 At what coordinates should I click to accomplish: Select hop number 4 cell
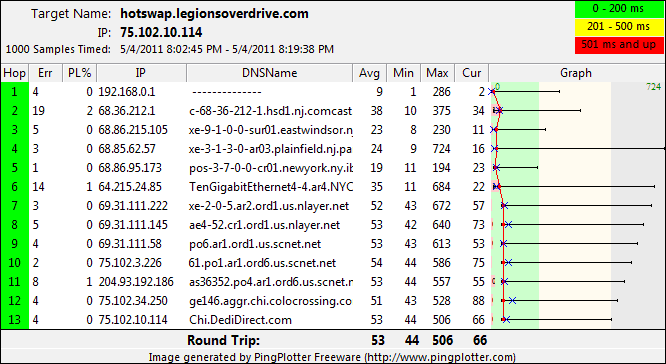pos(14,149)
